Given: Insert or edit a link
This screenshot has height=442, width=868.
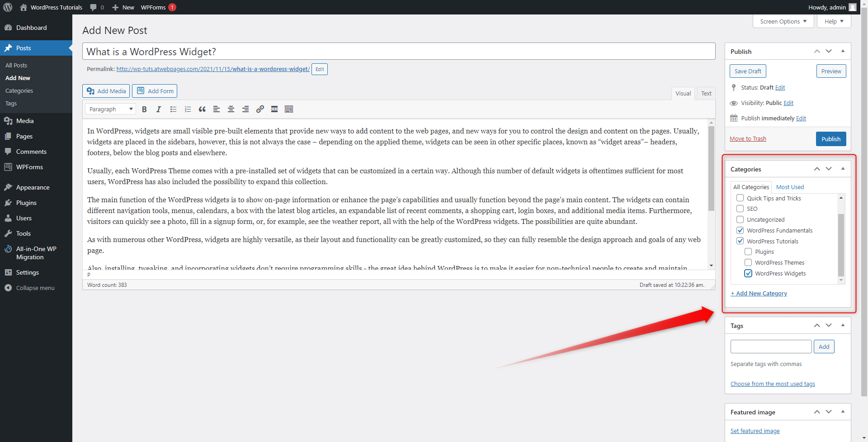Looking at the screenshot, I should [260, 109].
